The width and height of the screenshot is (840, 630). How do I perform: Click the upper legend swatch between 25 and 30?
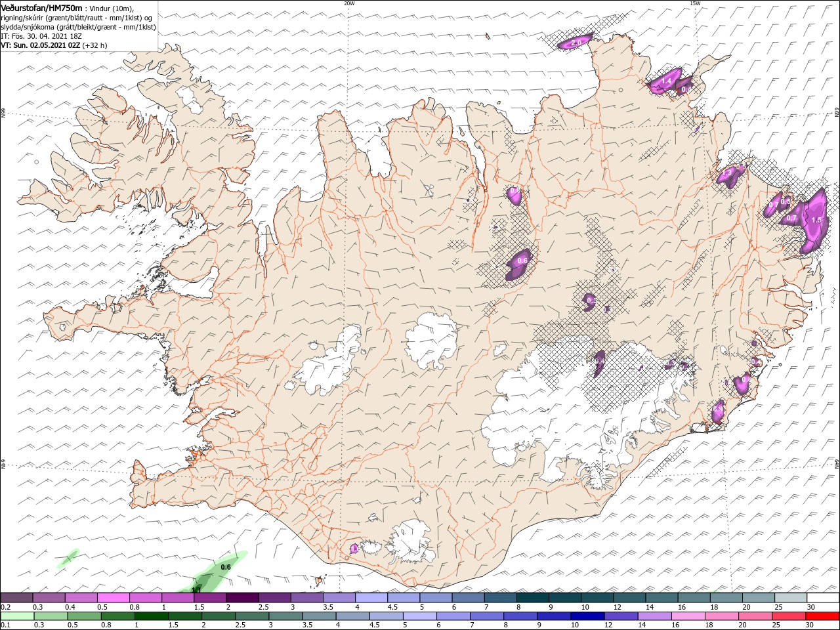(x=791, y=598)
